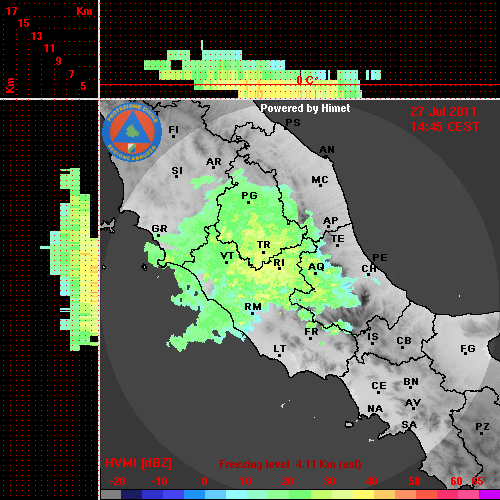Click the 0 C° freezing line label
This screenshot has height=500, width=500.
(x=305, y=80)
